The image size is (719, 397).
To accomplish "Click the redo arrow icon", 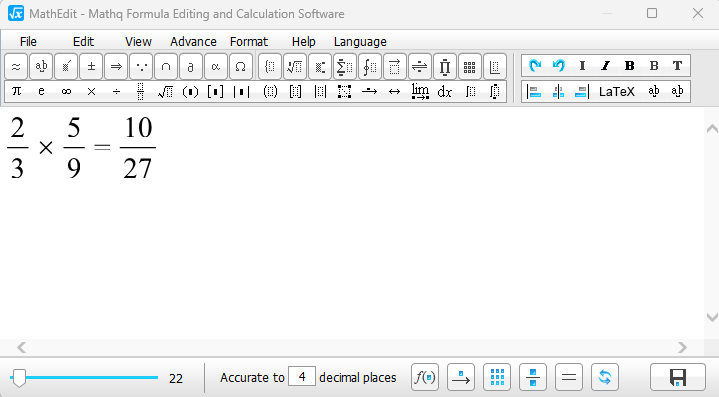I will point(535,66).
